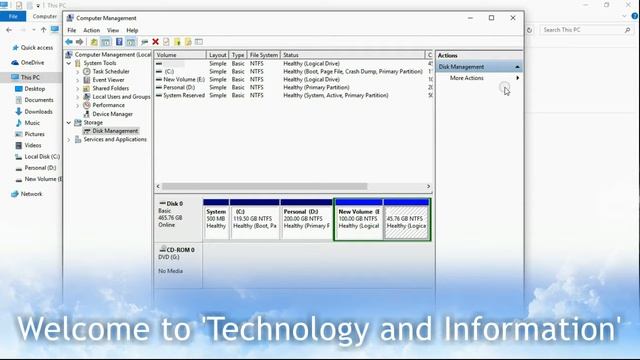Click the blue Help question mark icon
Screen dimensions: 640x360
[x=119, y=42]
